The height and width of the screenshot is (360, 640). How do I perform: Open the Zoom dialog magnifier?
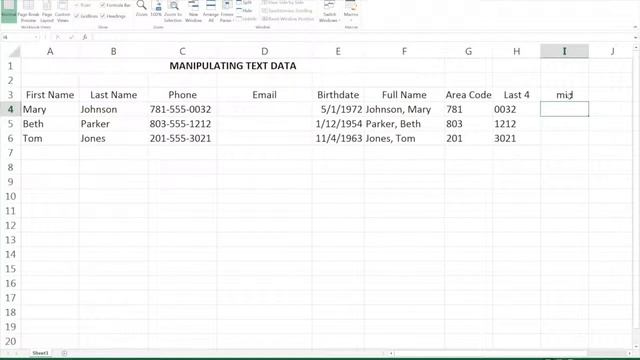click(x=141, y=9)
